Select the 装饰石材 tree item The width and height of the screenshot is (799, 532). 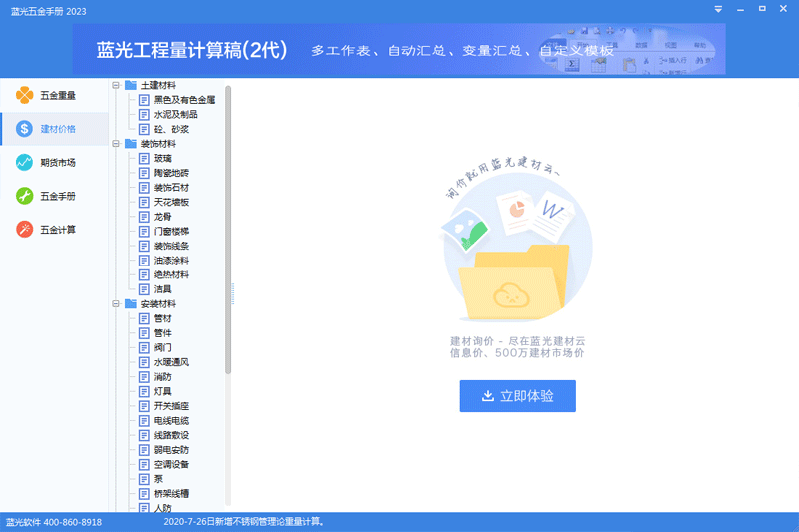[x=171, y=188]
